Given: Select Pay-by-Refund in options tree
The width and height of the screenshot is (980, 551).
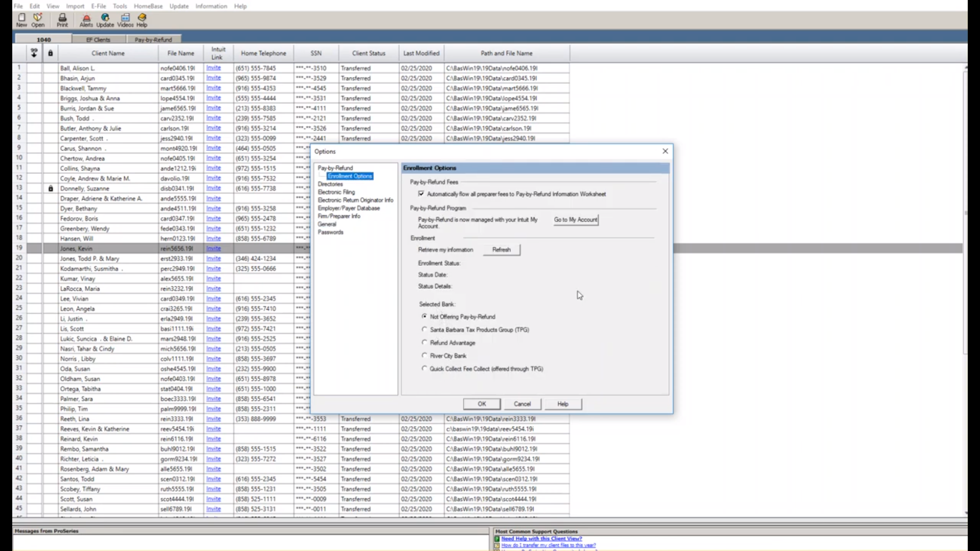Looking at the screenshot, I should coord(335,168).
